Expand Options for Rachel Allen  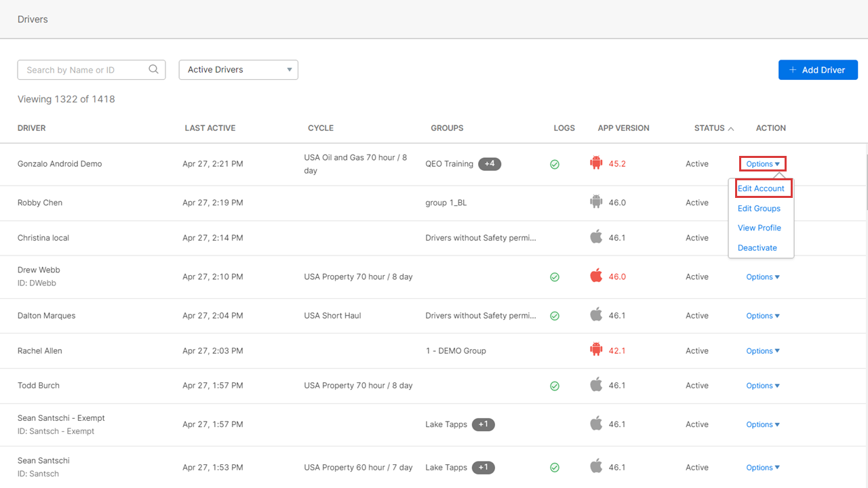[x=762, y=350]
